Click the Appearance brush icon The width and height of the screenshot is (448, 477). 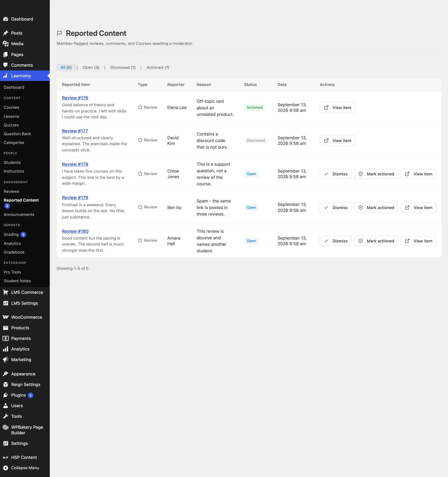tap(6, 374)
